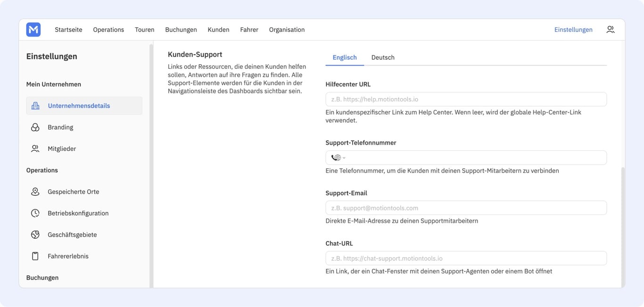Click the Support-Email label
644x307 pixels.
[x=347, y=193]
